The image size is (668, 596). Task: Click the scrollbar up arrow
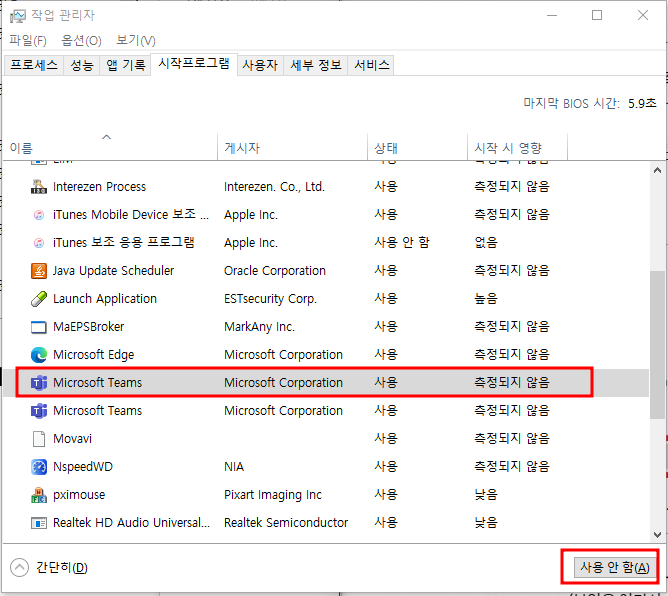click(x=657, y=170)
